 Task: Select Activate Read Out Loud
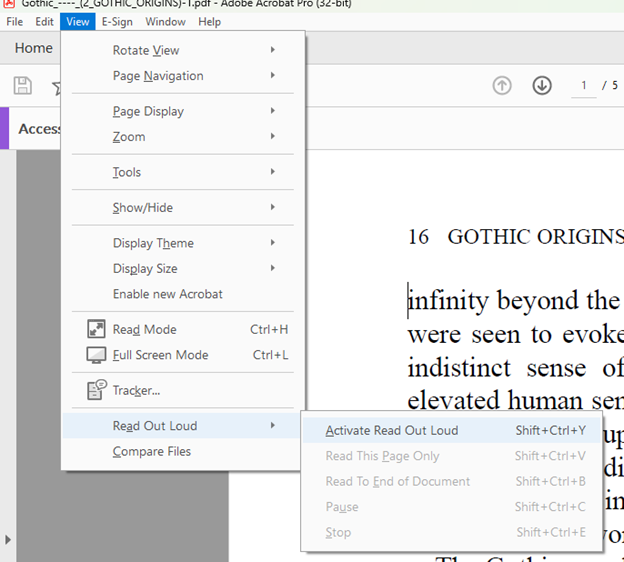[392, 431]
